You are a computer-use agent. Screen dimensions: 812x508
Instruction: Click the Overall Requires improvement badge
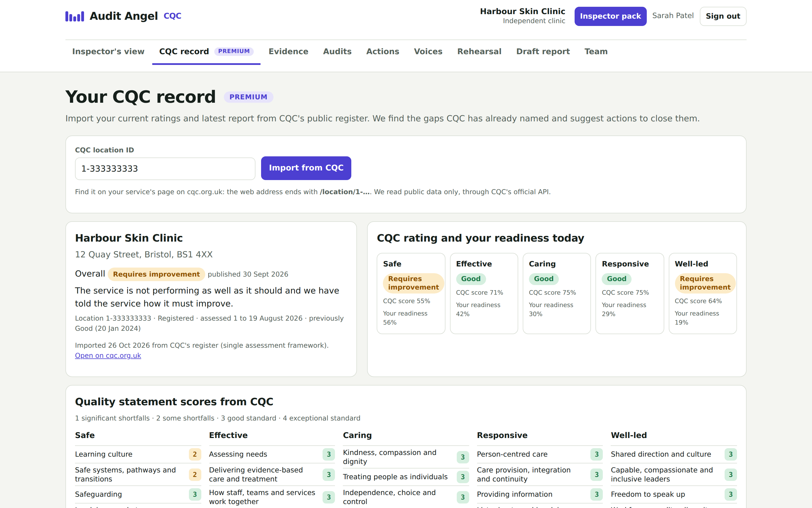[156, 274]
